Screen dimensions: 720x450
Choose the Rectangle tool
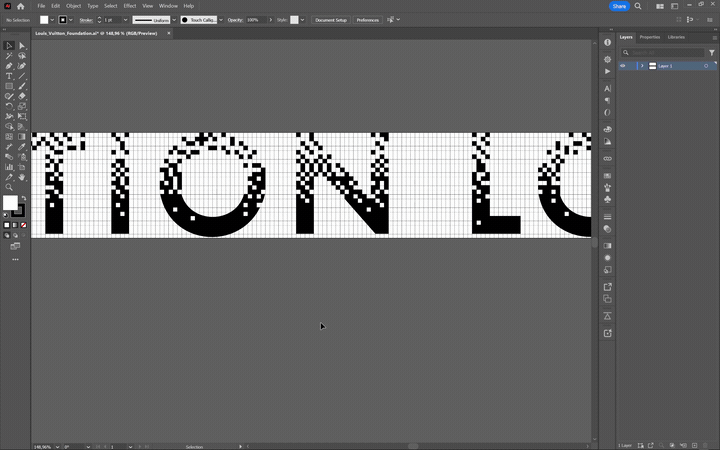[9, 86]
